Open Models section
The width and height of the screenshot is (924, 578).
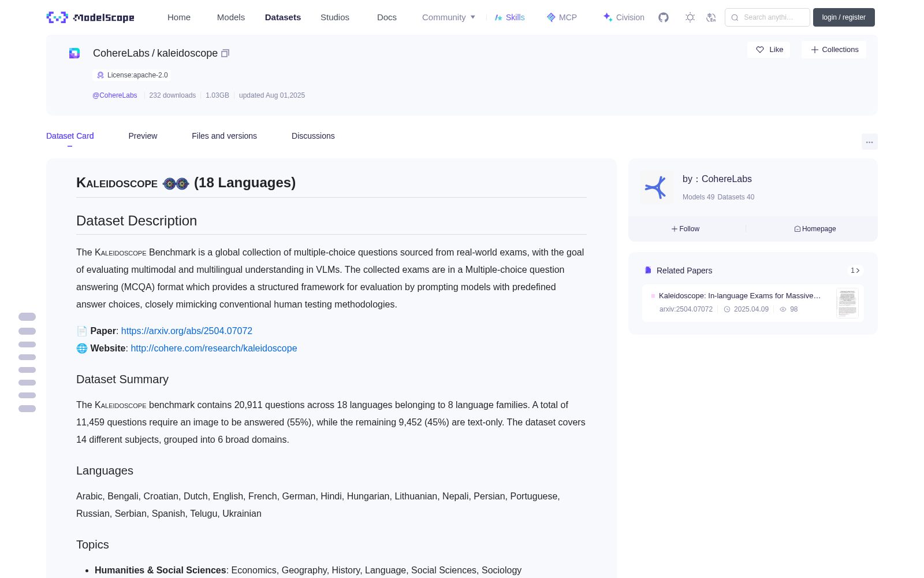pyautogui.click(x=231, y=17)
